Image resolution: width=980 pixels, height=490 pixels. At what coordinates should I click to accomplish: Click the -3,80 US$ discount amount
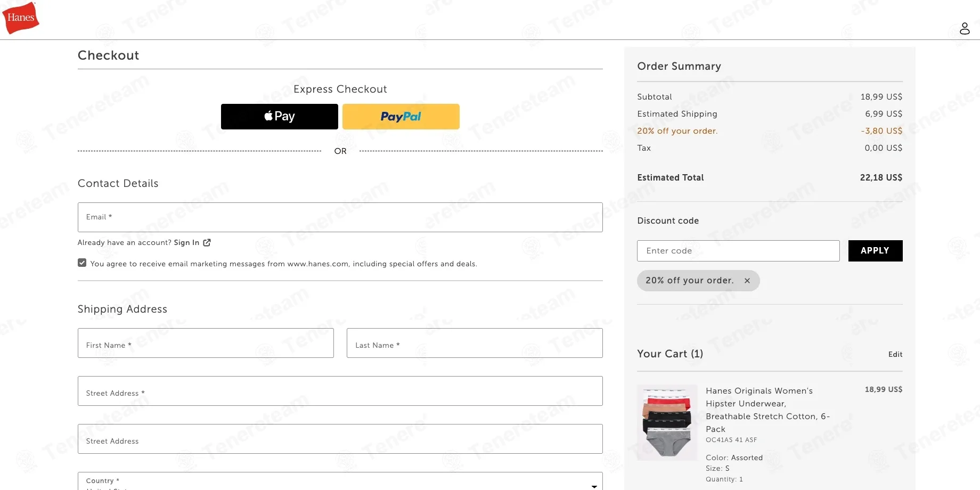(881, 131)
